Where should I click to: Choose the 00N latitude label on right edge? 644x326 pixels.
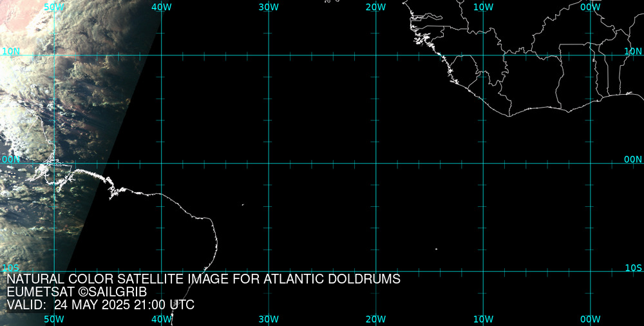click(x=633, y=160)
